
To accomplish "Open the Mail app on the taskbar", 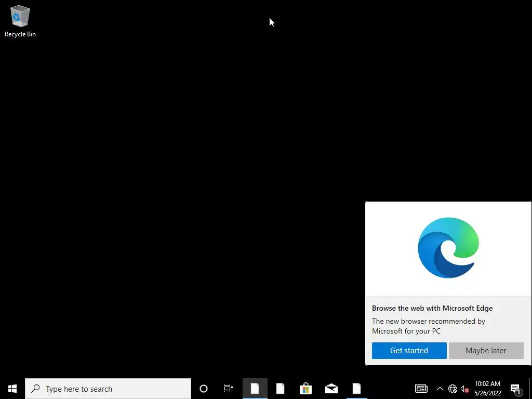I will (x=331, y=389).
